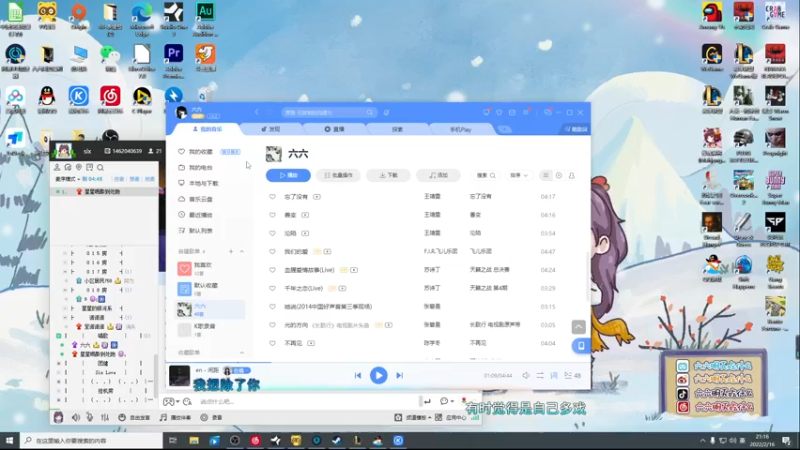Click the plus to create a new playlist
800x450 pixels.
tap(231, 251)
